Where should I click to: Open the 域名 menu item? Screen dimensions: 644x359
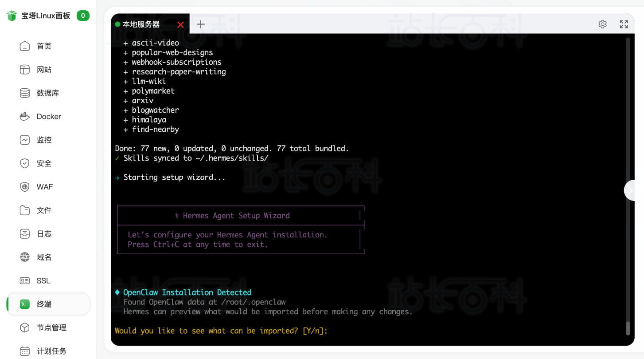pos(44,257)
